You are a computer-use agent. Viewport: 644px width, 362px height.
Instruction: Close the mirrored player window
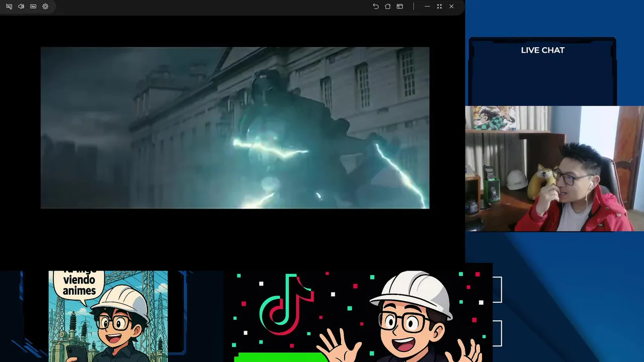(451, 7)
